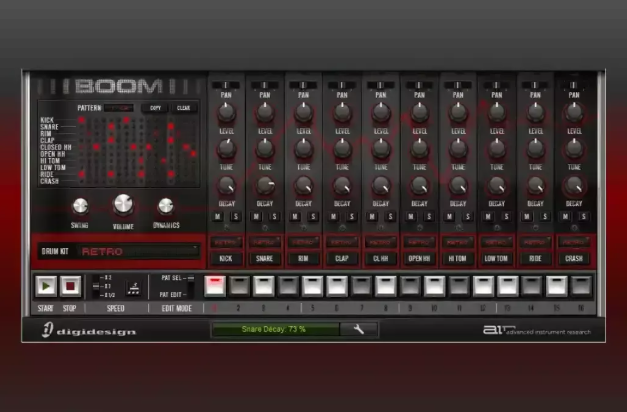The image size is (627, 412).
Task: Mute the Crash channel
Action: [x=565, y=217]
